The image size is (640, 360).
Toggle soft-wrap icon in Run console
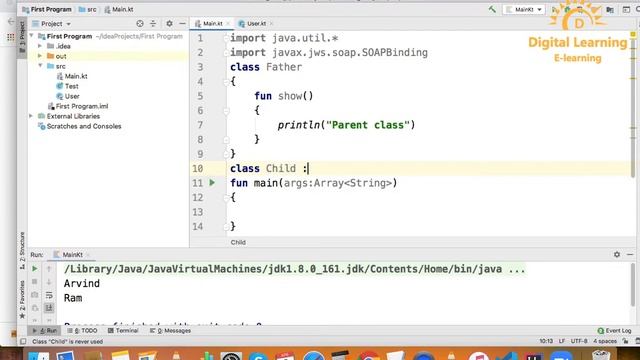point(49,295)
